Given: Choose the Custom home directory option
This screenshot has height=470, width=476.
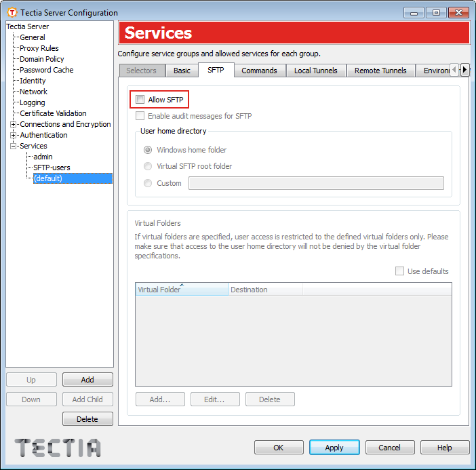Looking at the screenshot, I should [148, 183].
